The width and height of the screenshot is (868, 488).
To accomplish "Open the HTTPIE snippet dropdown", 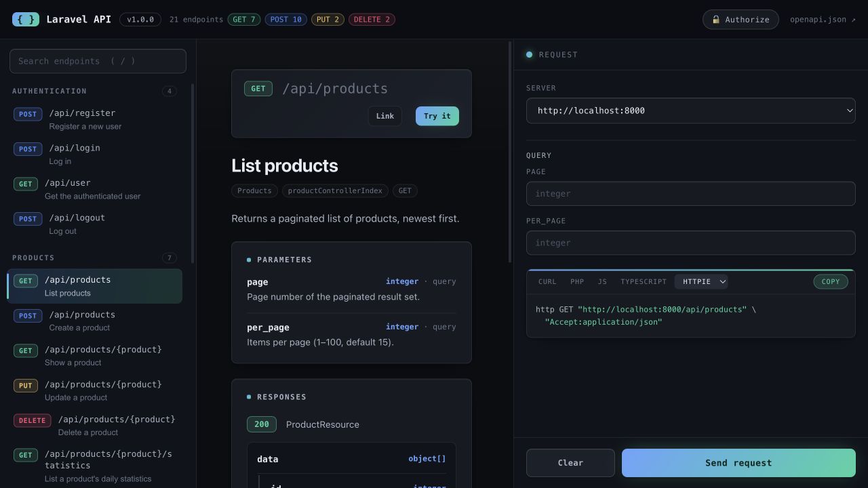I will tap(701, 281).
